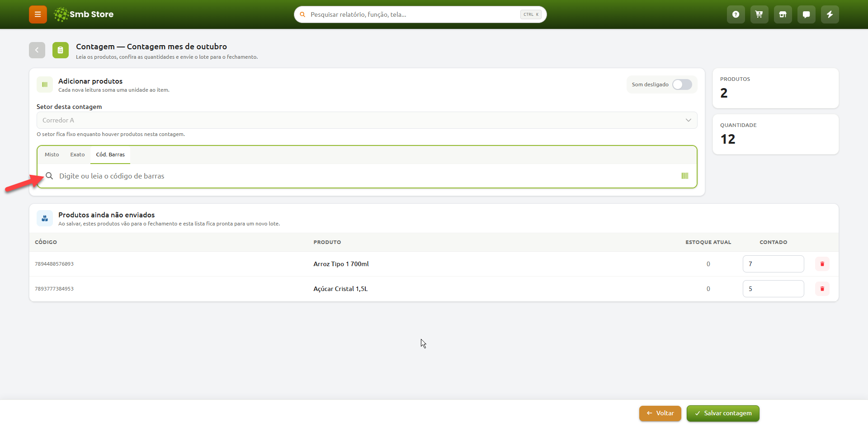
Task: Click the PRODUTOS summary card
Action: click(776, 88)
